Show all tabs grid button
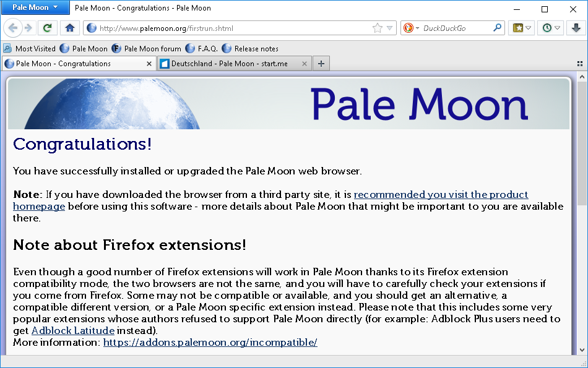The height and width of the screenshot is (368, 588). [580, 64]
